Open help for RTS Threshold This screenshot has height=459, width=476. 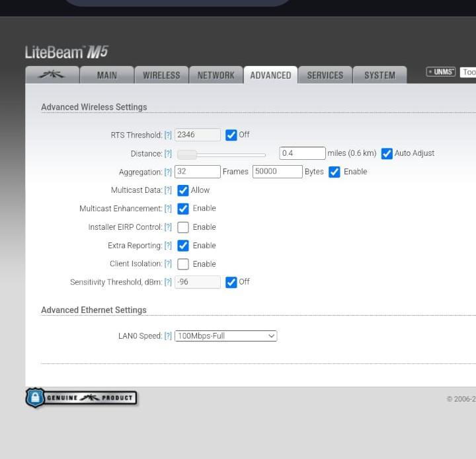pyautogui.click(x=168, y=135)
